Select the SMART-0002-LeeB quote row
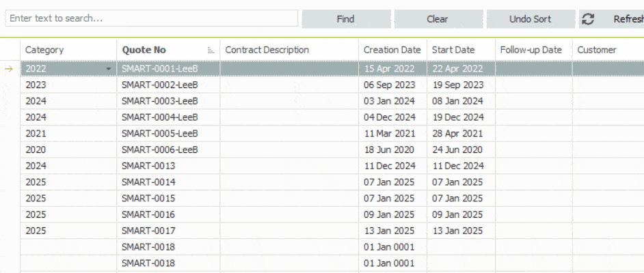The height and width of the screenshot is (273, 644). click(160, 85)
